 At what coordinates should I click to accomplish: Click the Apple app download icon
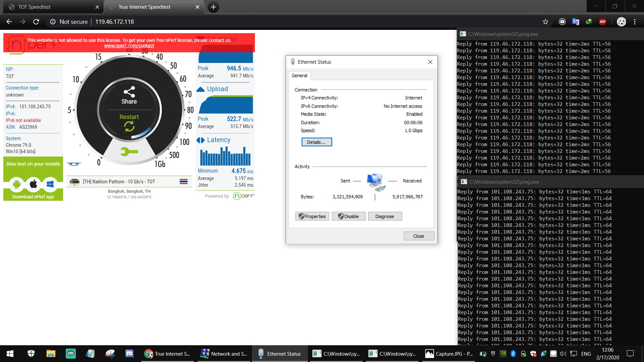coord(33,184)
